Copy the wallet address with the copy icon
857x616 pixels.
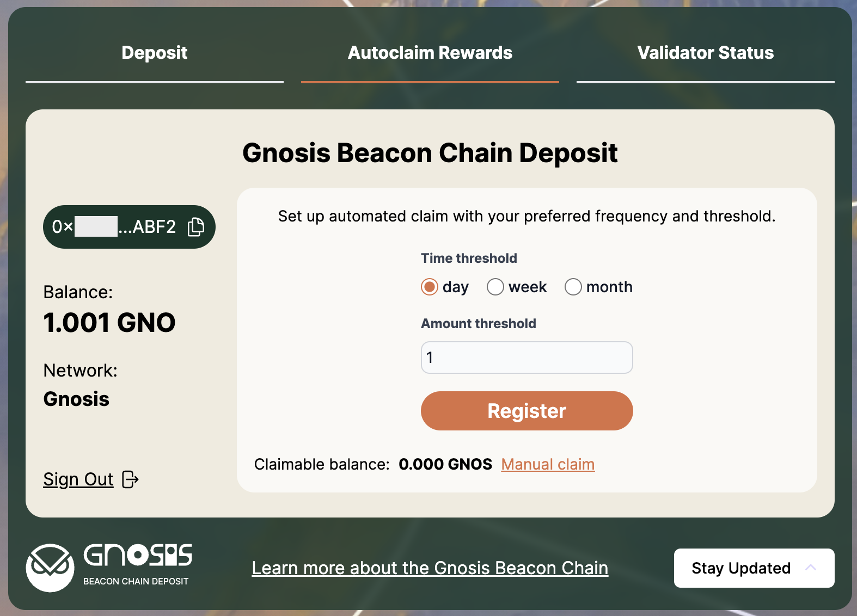(x=196, y=227)
